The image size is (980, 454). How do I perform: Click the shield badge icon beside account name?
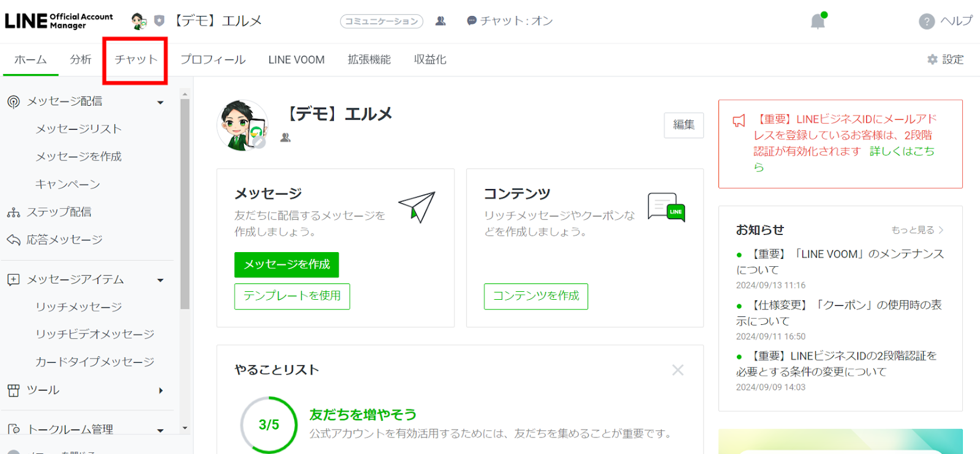[x=159, y=21]
